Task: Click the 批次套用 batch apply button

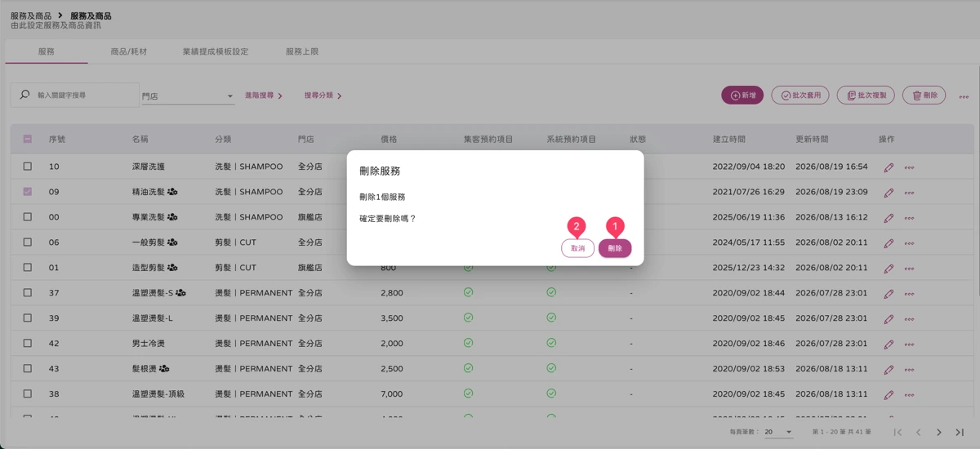Action: 800,96
